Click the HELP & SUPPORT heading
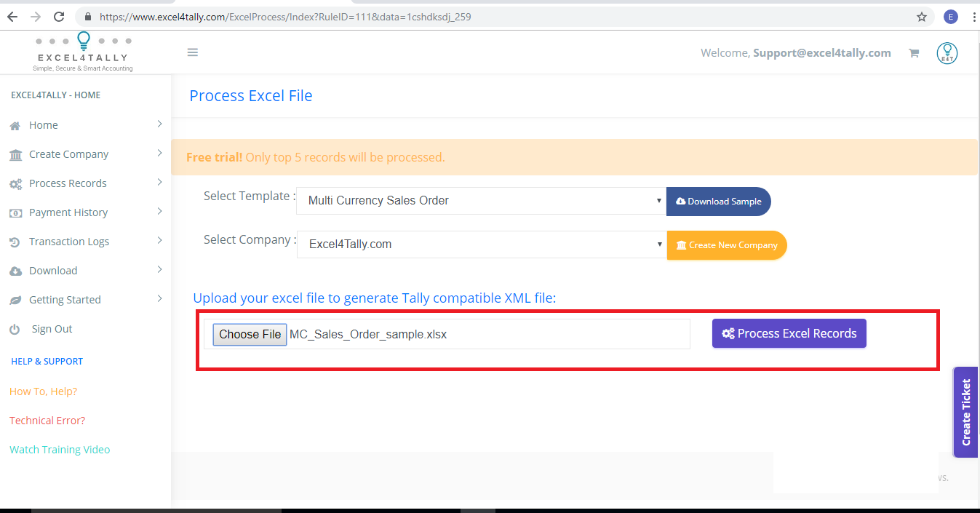980x513 pixels. click(x=47, y=362)
